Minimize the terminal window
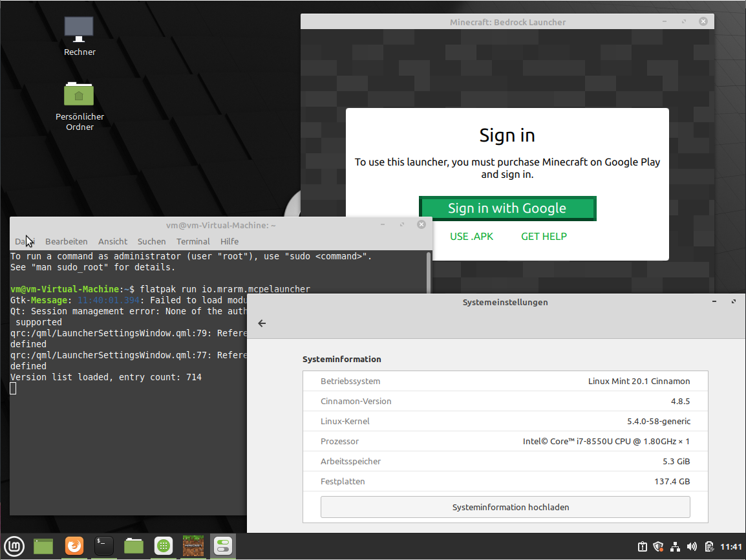The height and width of the screenshot is (560, 746). click(x=383, y=224)
